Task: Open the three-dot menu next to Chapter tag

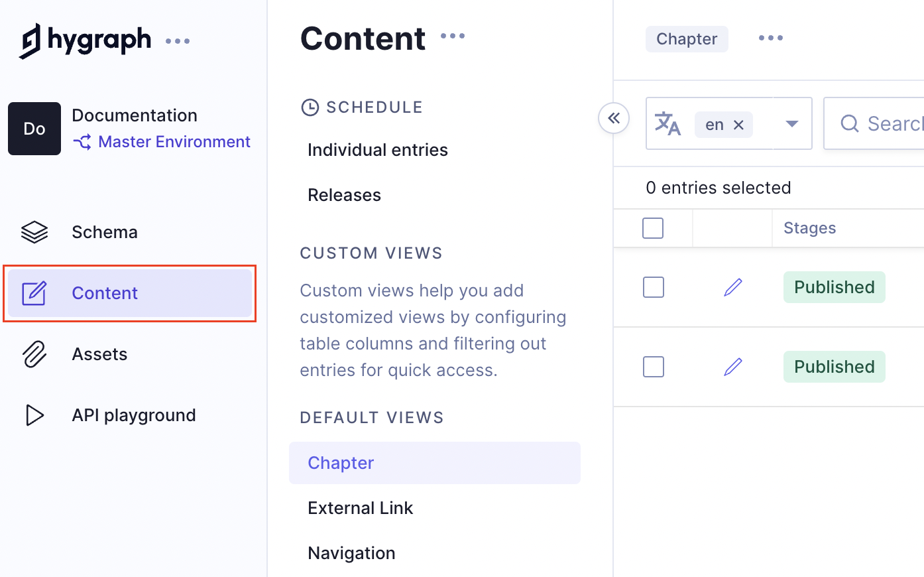Action: pyautogui.click(x=771, y=38)
